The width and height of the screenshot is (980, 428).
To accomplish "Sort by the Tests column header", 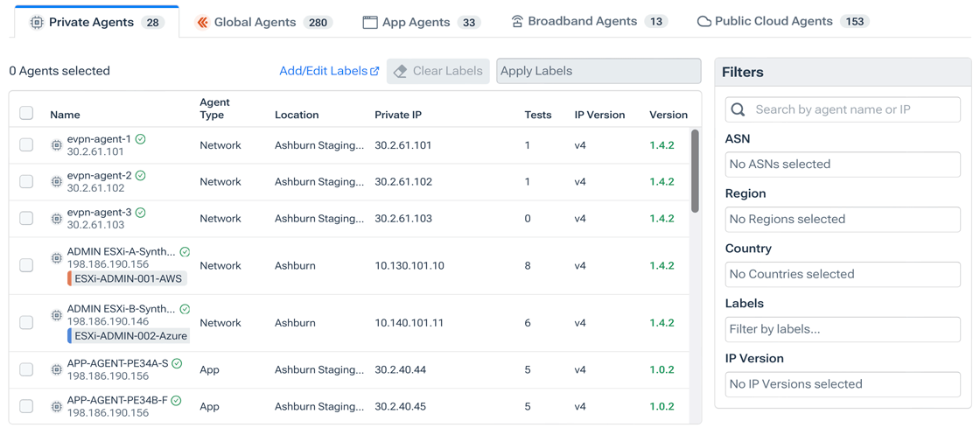I will point(538,115).
